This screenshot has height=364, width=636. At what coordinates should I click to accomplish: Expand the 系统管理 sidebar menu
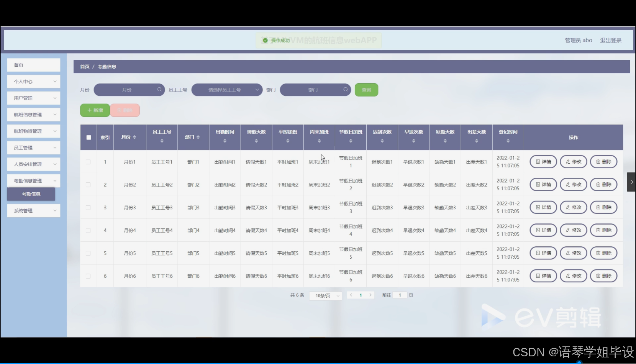click(x=34, y=211)
